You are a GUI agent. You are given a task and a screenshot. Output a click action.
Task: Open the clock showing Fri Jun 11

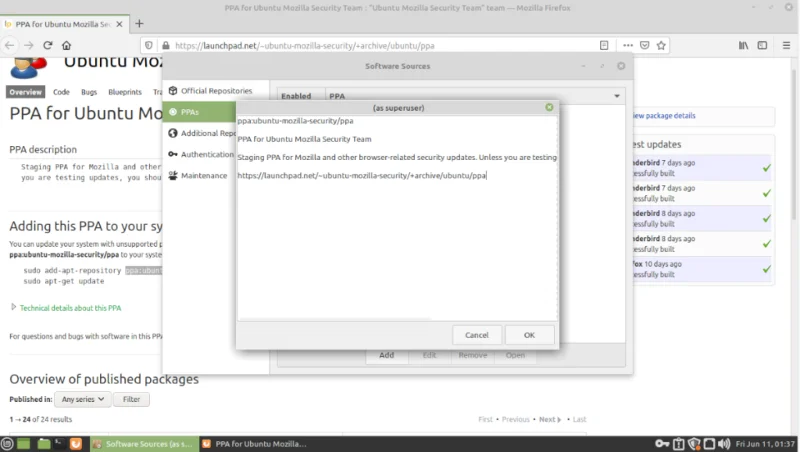[765, 444]
